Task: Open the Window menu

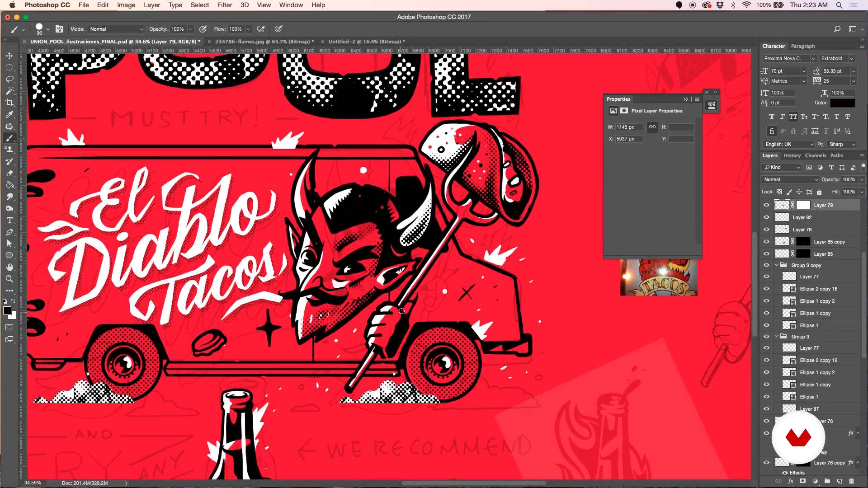Action: [291, 5]
